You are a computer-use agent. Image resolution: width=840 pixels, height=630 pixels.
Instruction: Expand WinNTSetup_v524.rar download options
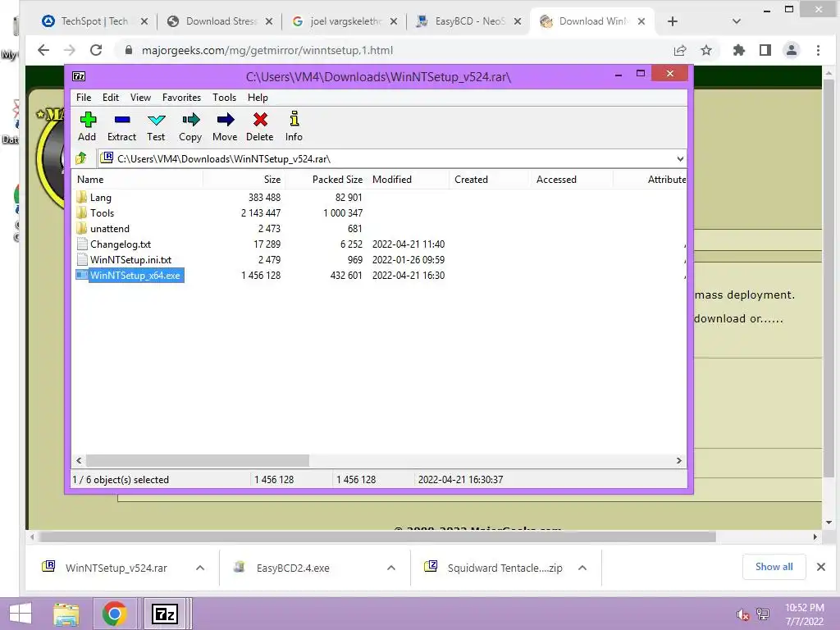tap(200, 568)
